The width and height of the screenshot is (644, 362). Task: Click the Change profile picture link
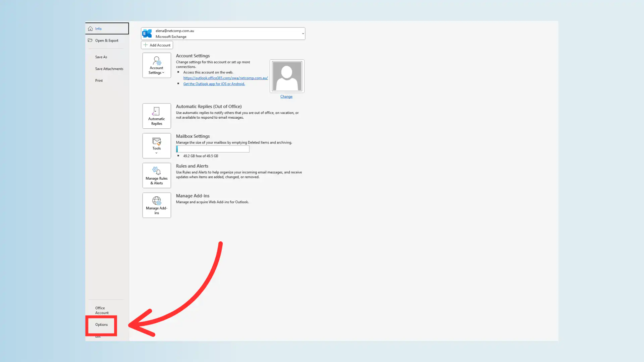click(286, 96)
